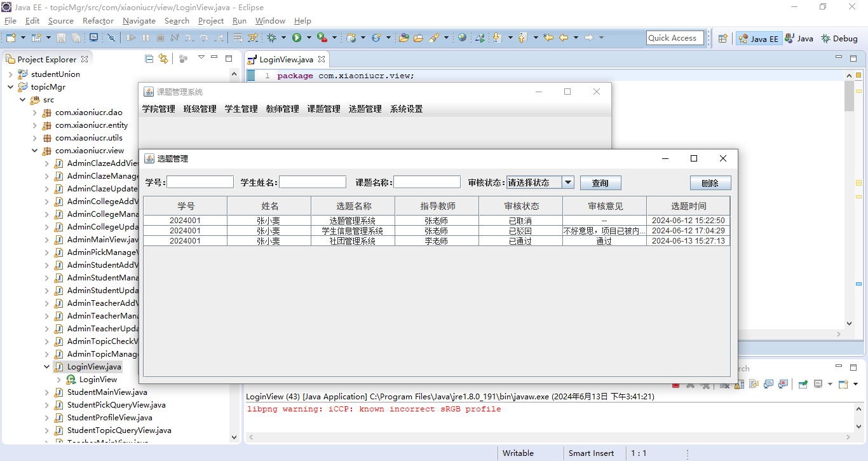
Task: Click the Pin Console icon
Action: tap(803, 384)
